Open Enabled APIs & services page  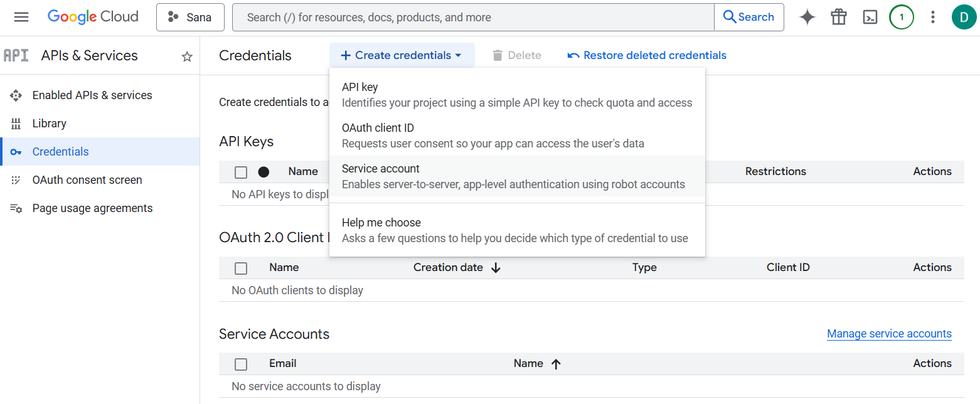click(92, 95)
